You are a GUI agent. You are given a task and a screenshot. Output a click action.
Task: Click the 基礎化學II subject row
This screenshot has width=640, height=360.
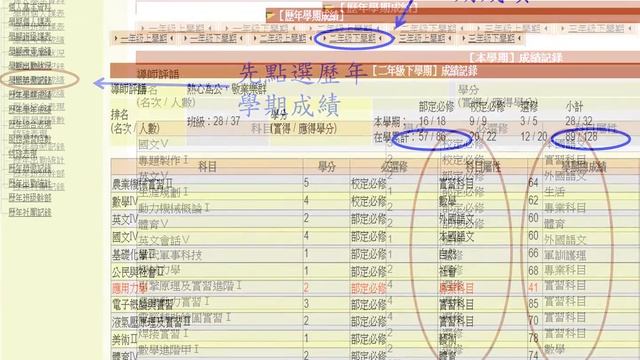coord(375,253)
